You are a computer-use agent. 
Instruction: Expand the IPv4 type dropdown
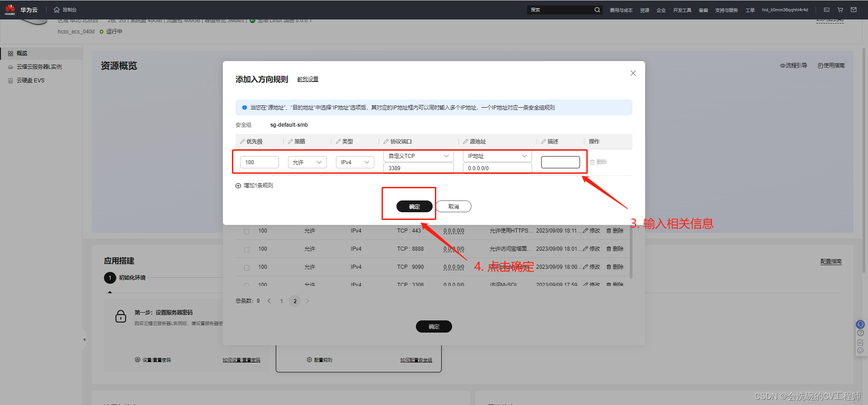click(x=354, y=162)
